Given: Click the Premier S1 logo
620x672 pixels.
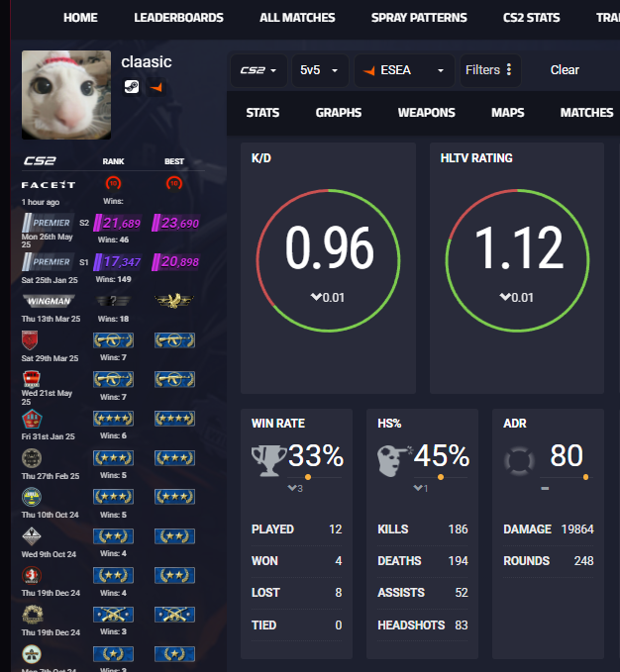Looking at the screenshot, I should pyautogui.click(x=48, y=262).
